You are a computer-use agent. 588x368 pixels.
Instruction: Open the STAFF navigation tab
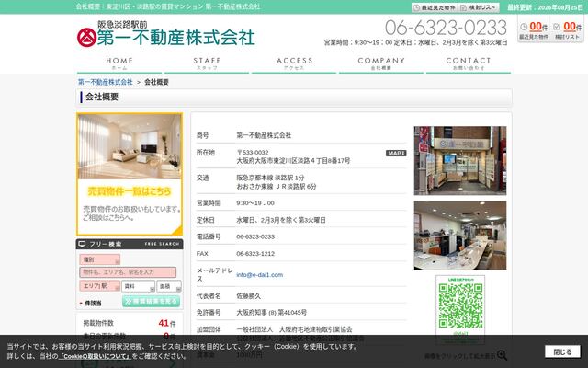207,63
